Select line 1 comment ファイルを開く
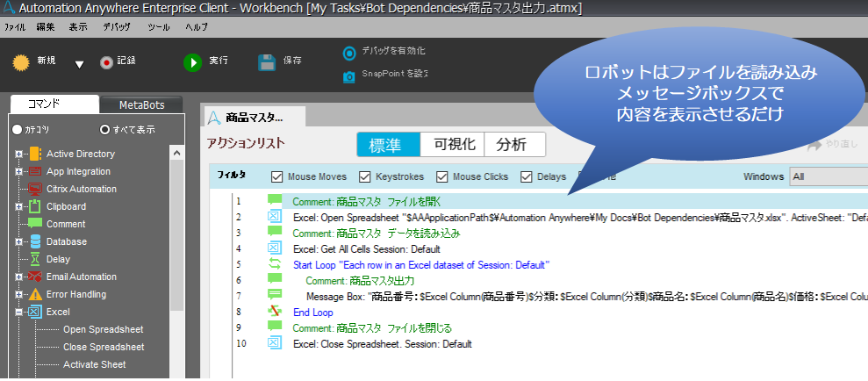868x381 pixels. click(x=367, y=202)
